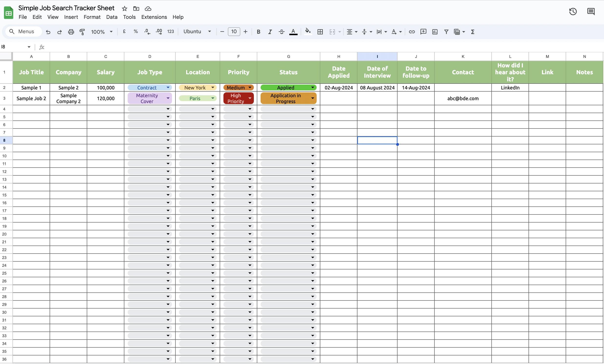This screenshot has height=364, width=604.
Task: Open the Format menu
Action: pos(92,17)
